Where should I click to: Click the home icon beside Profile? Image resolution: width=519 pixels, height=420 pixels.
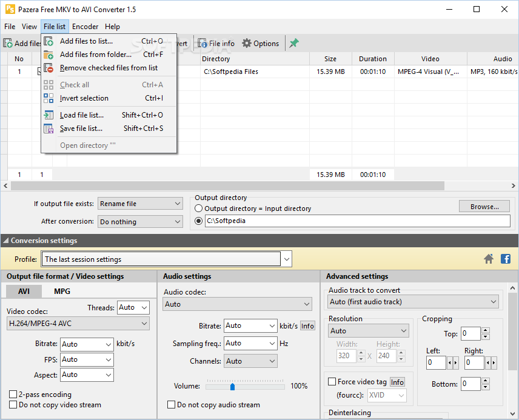click(x=489, y=259)
